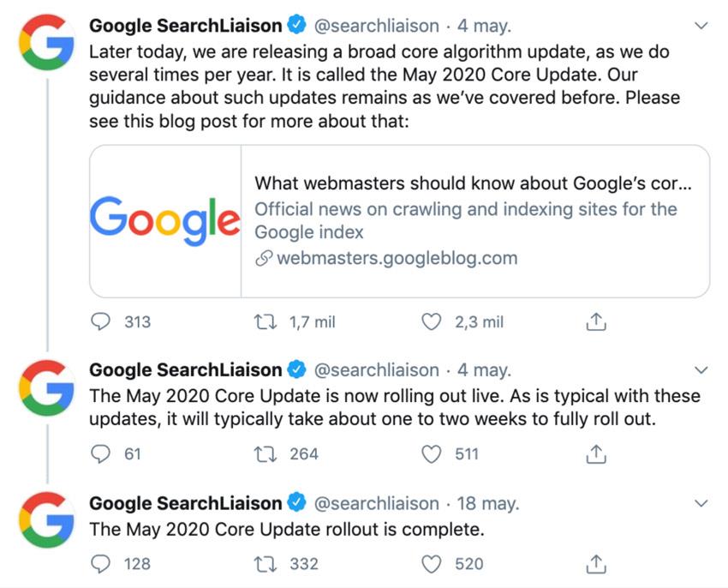728x588 pixels.
Task: Reply to the rolling out live tweet
Action: [x=100, y=454]
